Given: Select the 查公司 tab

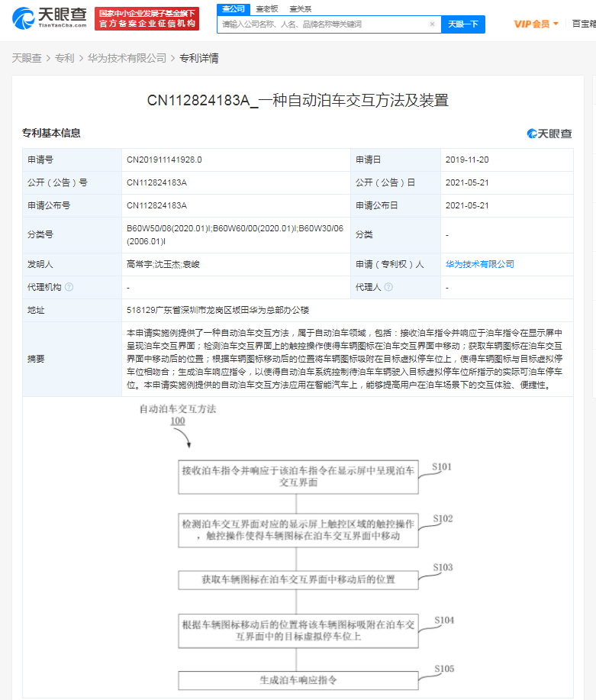Looking at the screenshot, I should click(x=234, y=9).
